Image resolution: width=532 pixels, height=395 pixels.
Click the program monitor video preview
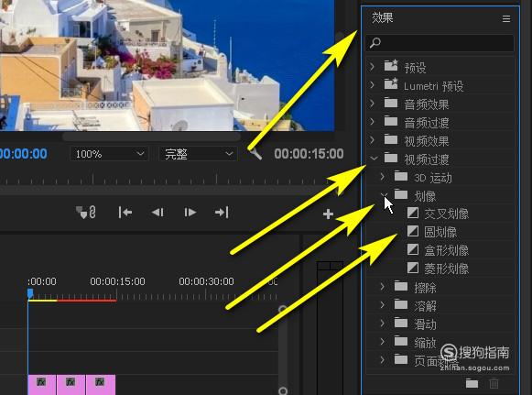pyautogui.click(x=168, y=65)
